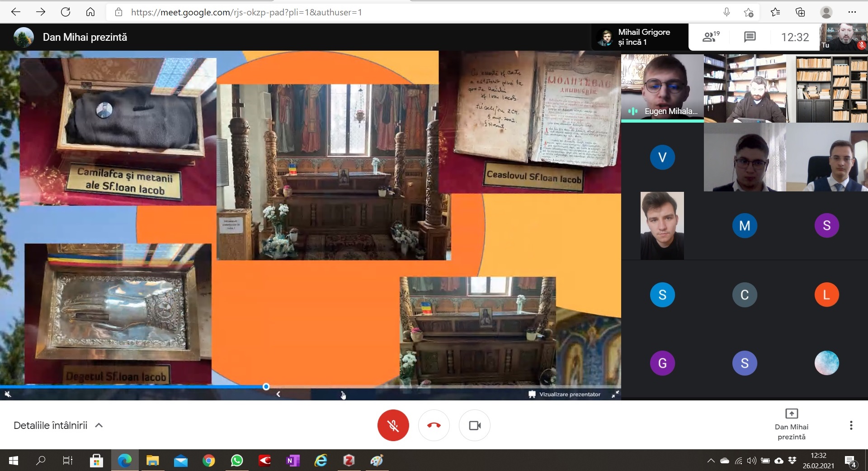868x471 pixels.
Task: Refresh the browser page
Action: pyautogui.click(x=66, y=12)
